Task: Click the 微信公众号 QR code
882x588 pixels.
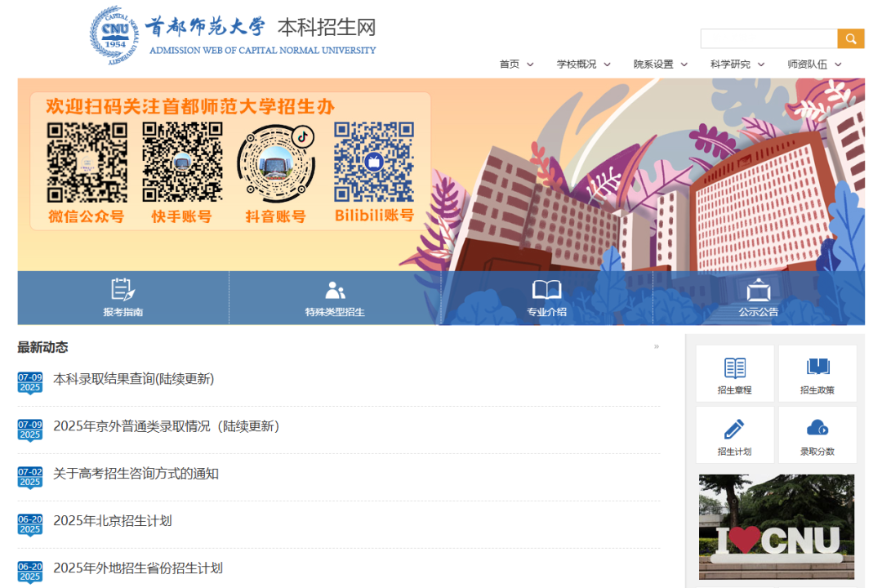Action: coord(87,162)
